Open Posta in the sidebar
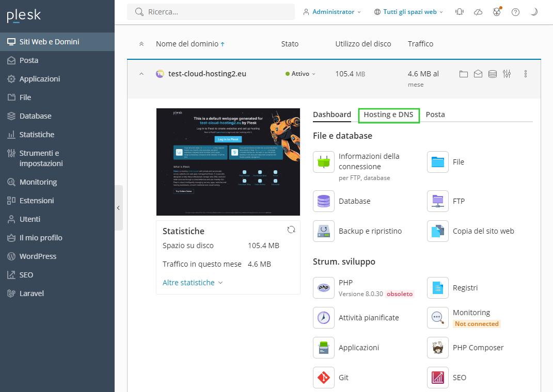 57,60
